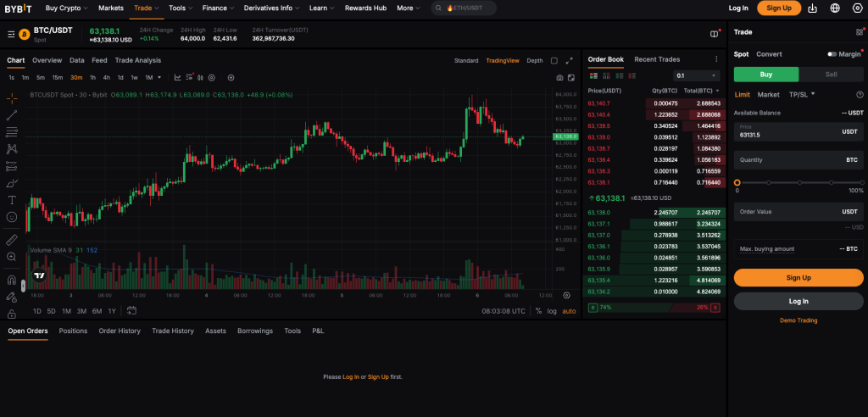Screen dimensions: 868x417
Task: Open candlestick chart type selector
Action: (200, 77)
